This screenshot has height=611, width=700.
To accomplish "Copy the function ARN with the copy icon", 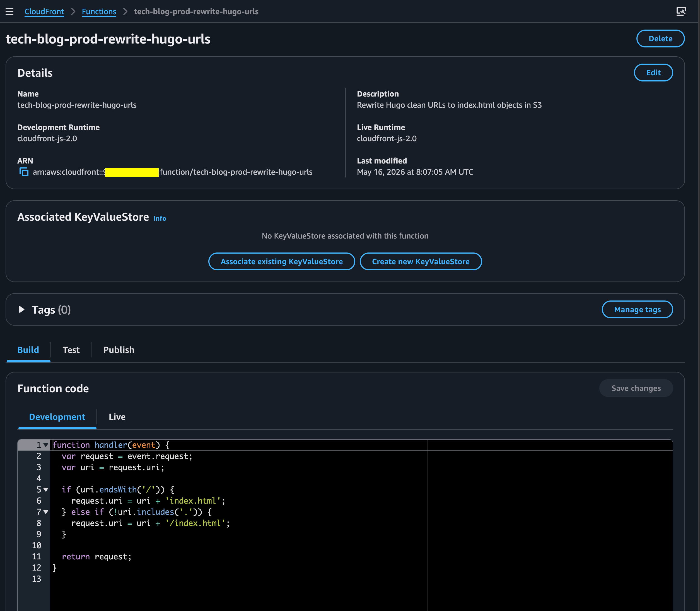I will point(24,172).
